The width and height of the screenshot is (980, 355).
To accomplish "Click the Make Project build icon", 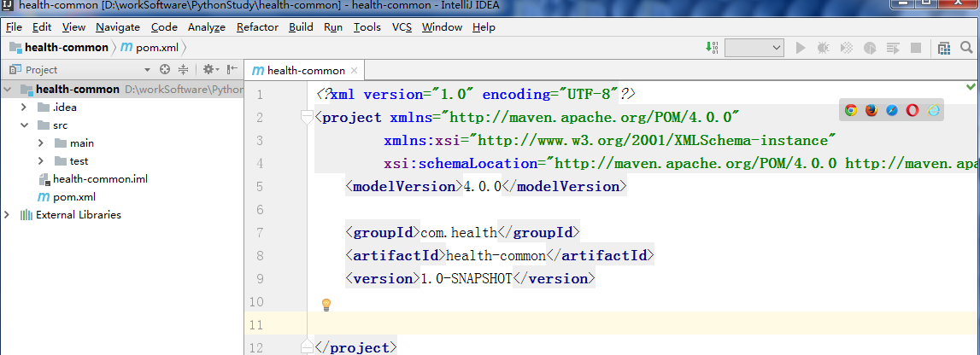I will tap(712, 48).
